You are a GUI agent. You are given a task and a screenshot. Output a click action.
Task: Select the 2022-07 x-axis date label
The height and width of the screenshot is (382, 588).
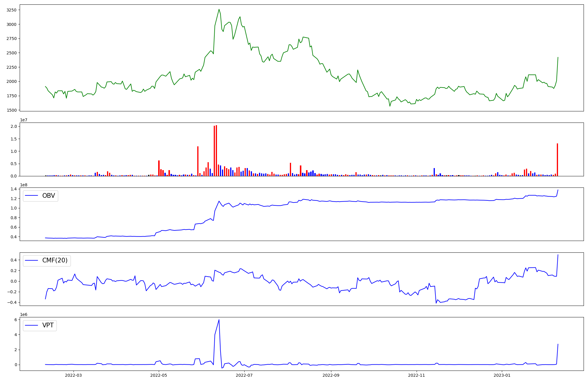(x=244, y=375)
